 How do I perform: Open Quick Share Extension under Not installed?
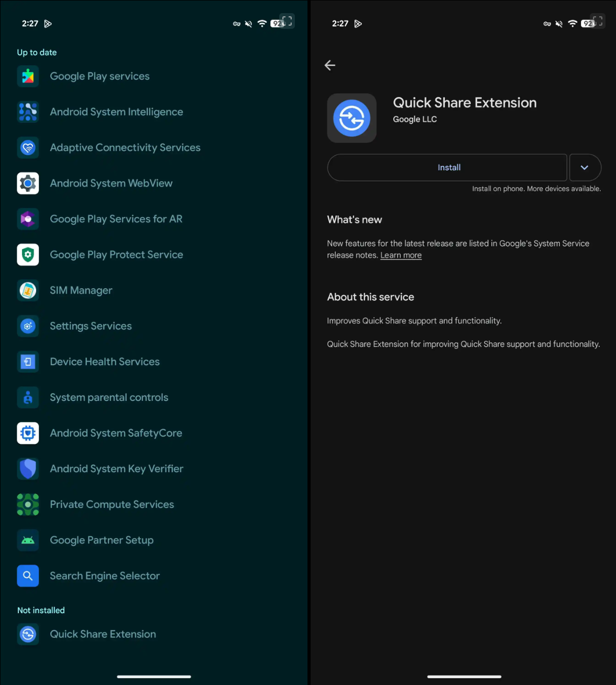[x=103, y=634]
